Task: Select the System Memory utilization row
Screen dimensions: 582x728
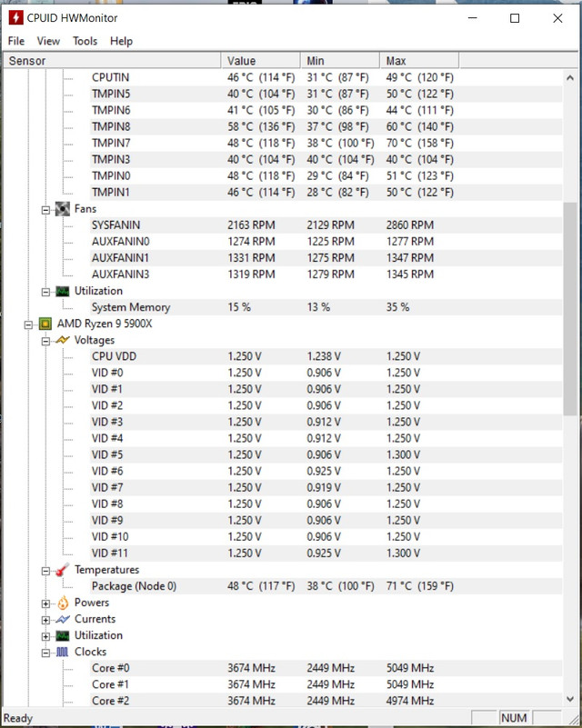Action: [130, 307]
